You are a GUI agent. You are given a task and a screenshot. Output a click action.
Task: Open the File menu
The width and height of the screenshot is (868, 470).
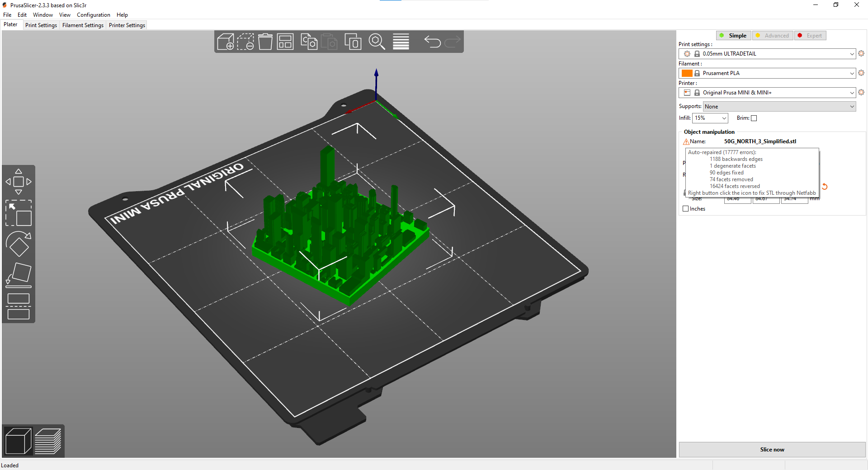[7, 15]
